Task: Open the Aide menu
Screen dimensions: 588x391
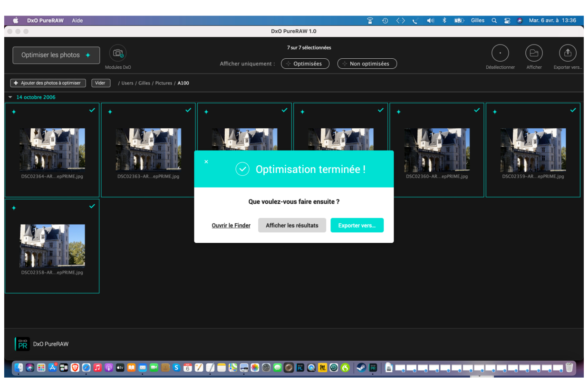Action: (77, 21)
